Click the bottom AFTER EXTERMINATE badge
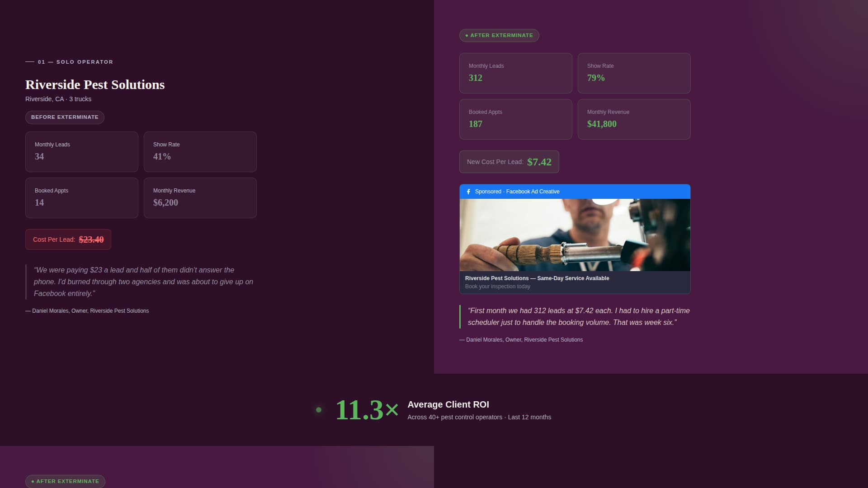 point(65,481)
